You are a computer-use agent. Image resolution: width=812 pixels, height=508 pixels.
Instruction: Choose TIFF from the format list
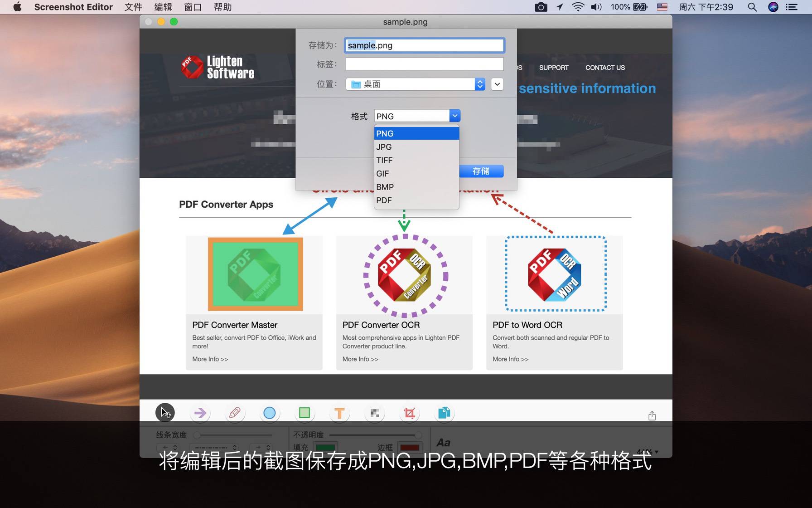click(416, 160)
